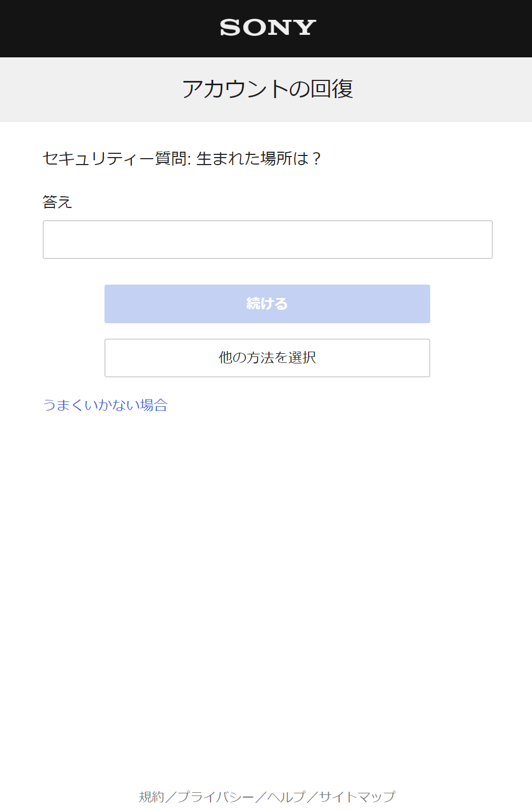
Task: Select the white outlined alternative method button
Action: coord(267,358)
